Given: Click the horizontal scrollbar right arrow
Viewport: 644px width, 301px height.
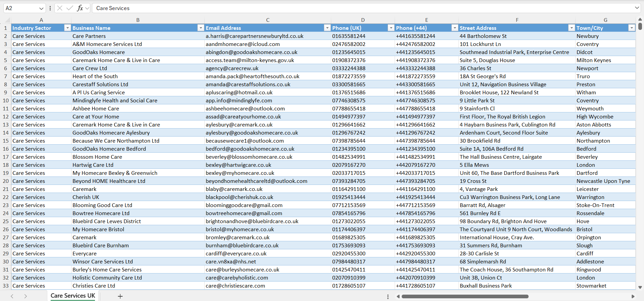Looking at the screenshot, I should (633, 297).
